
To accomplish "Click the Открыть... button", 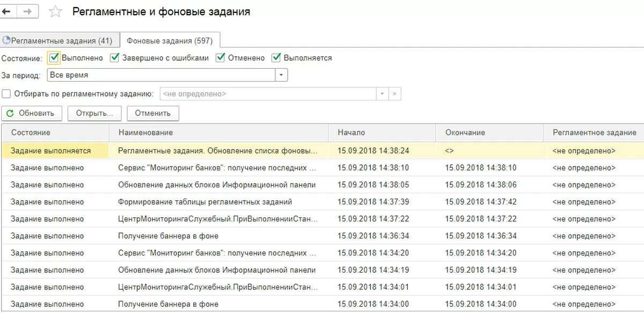I will click(94, 113).
